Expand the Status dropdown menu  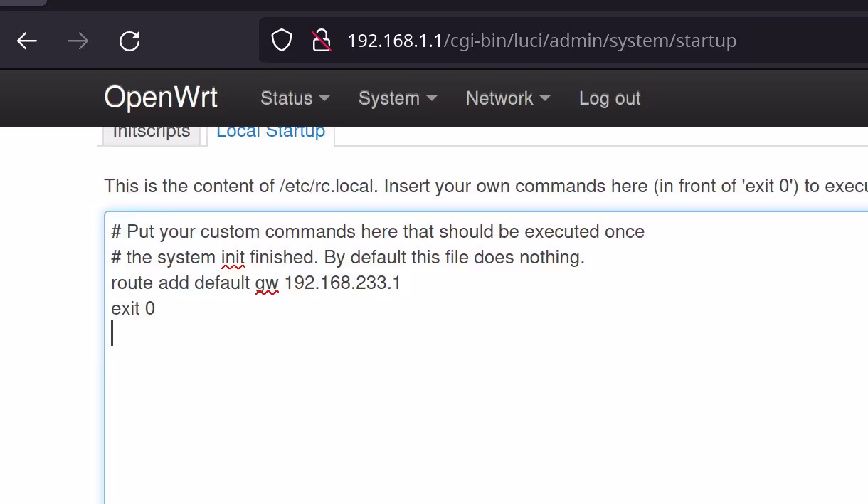click(295, 98)
